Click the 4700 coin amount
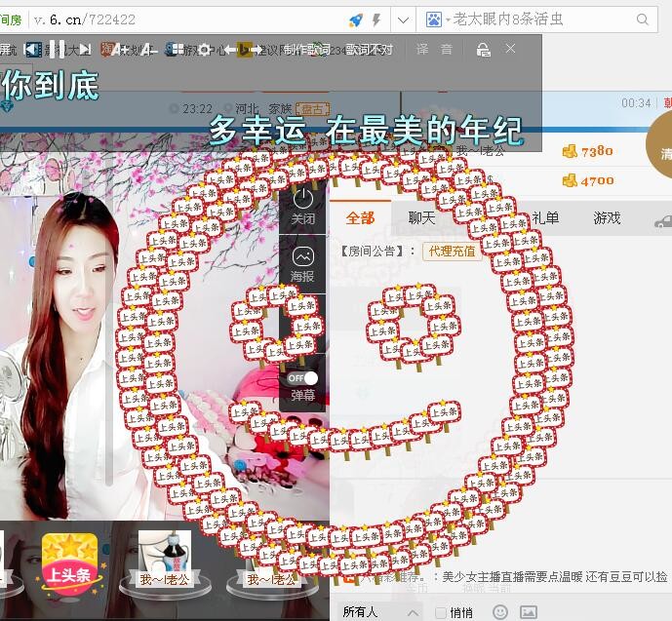 coord(598,181)
